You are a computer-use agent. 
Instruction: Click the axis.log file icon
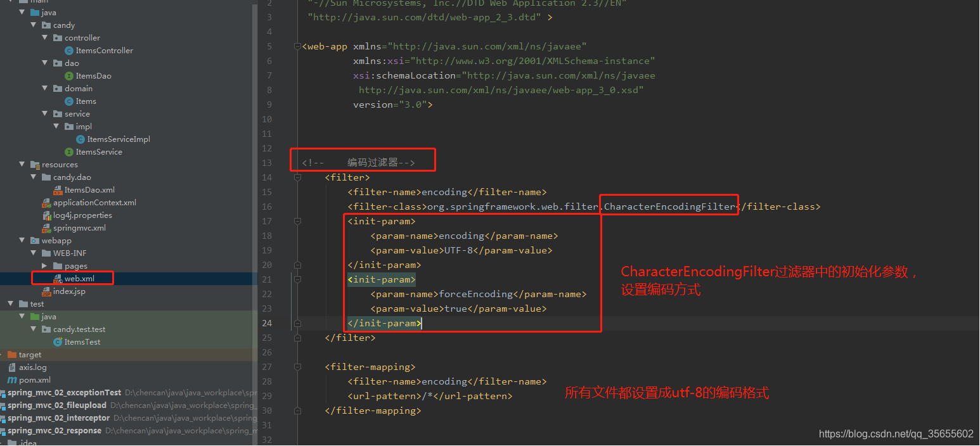point(12,367)
